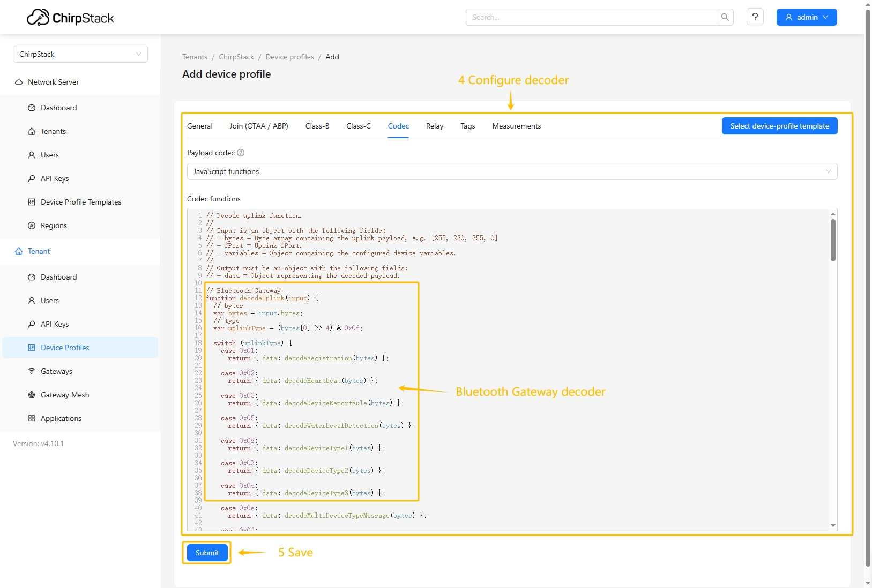
Task: Click the code editor vertical scrollbar
Action: click(x=833, y=241)
